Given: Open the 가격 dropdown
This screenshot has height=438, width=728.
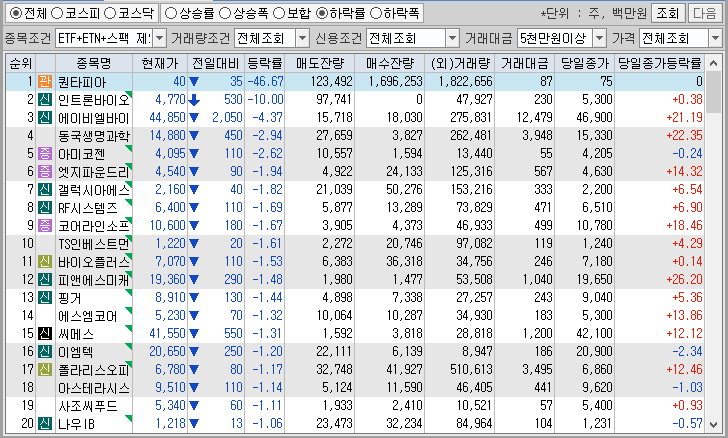Looking at the screenshot, I should tap(715, 38).
